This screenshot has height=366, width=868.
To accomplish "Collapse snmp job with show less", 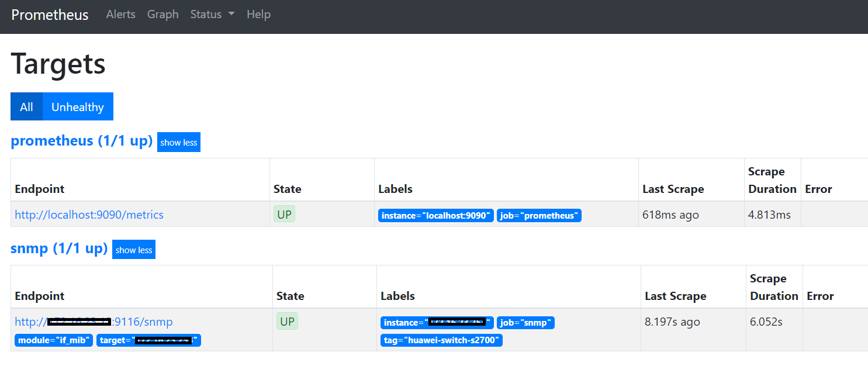I will 134,250.
